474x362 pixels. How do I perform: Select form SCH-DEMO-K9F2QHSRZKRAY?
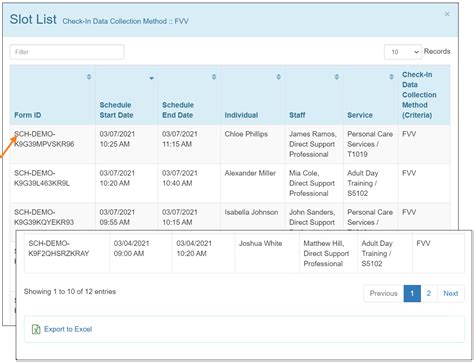click(59, 248)
